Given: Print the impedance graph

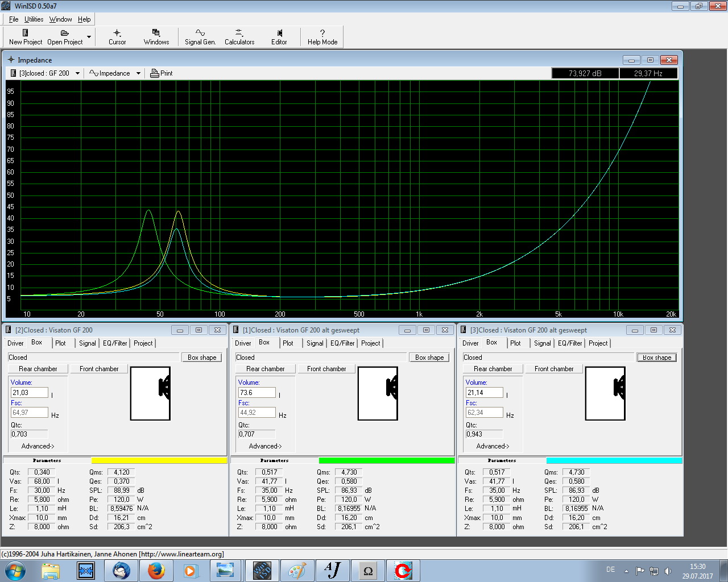Looking at the screenshot, I should (x=162, y=73).
